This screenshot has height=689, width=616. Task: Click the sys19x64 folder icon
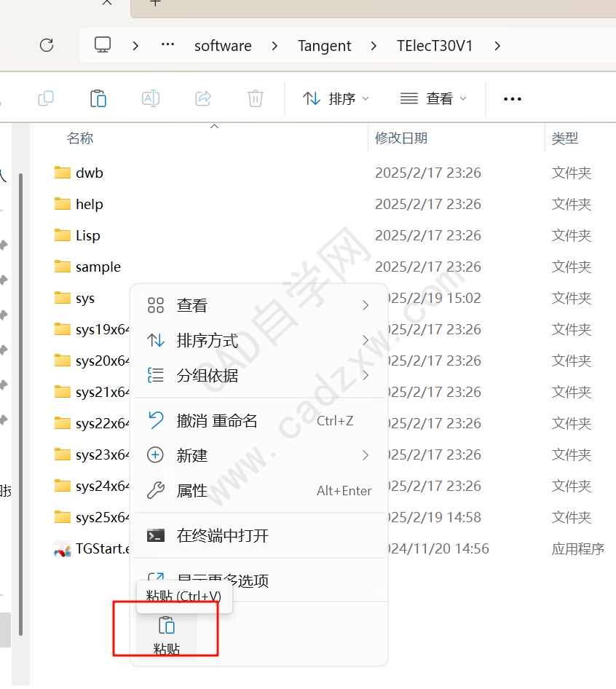coord(63,329)
